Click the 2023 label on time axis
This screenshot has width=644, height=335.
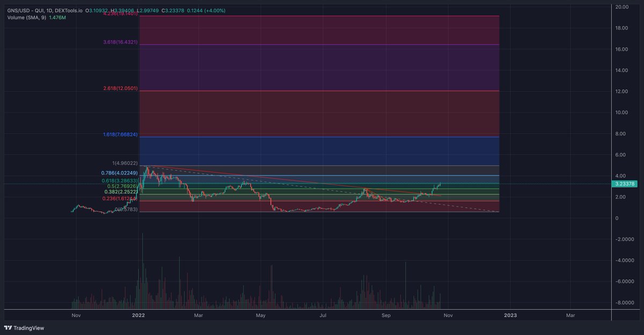click(510, 316)
